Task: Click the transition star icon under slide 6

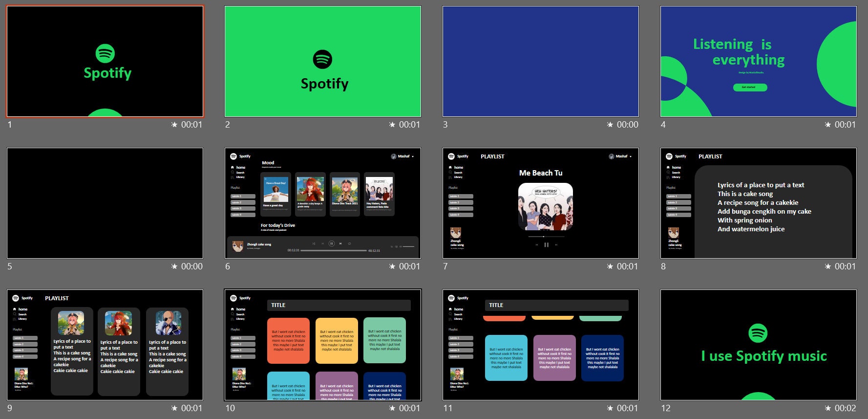Action: pyautogui.click(x=392, y=266)
